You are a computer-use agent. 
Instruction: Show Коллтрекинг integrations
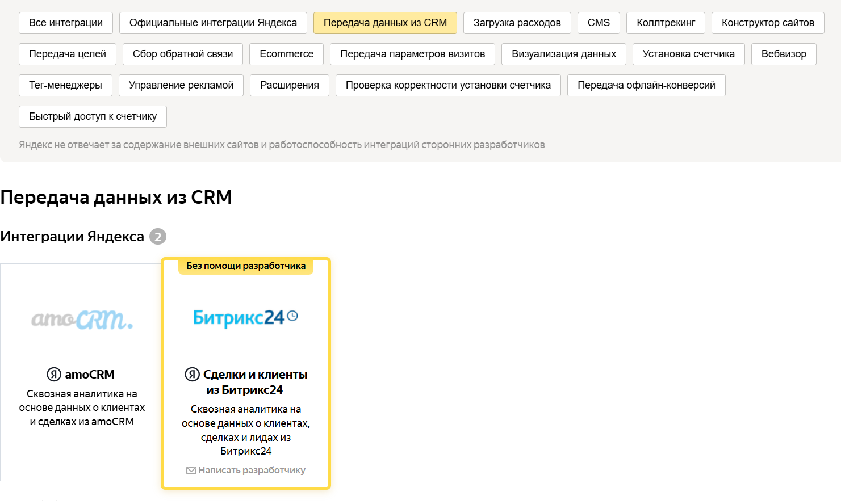(666, 23)
